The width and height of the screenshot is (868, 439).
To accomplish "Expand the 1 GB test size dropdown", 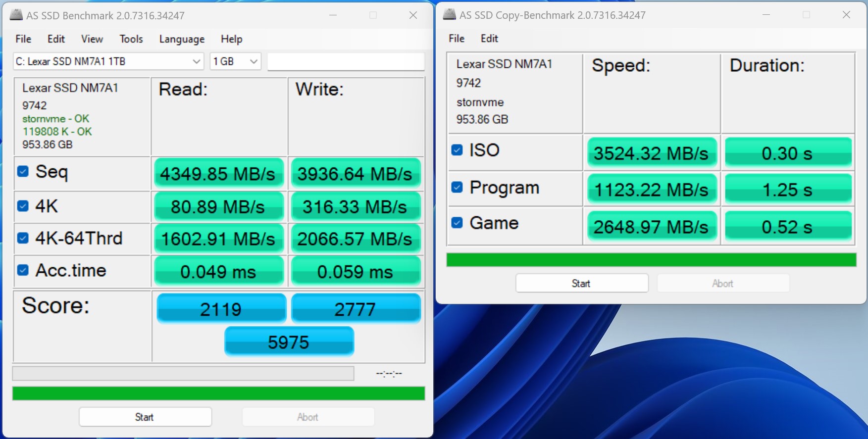I will [x=236, y=61].
